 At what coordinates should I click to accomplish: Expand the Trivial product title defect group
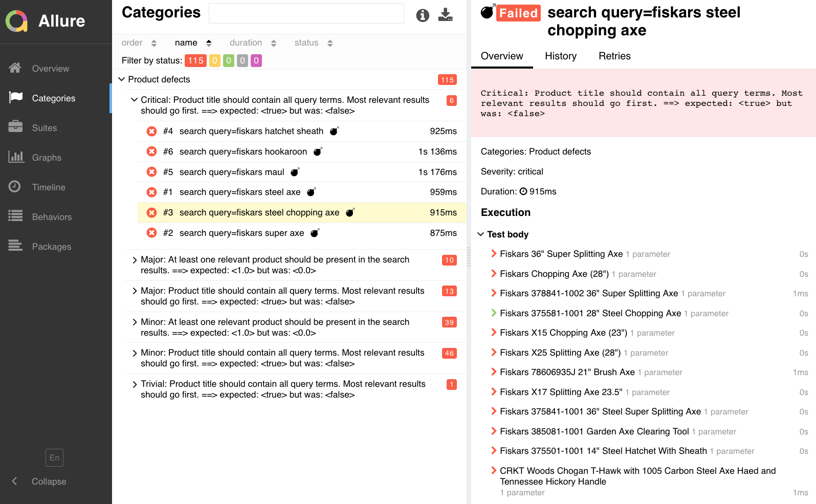tap(135, 384)
